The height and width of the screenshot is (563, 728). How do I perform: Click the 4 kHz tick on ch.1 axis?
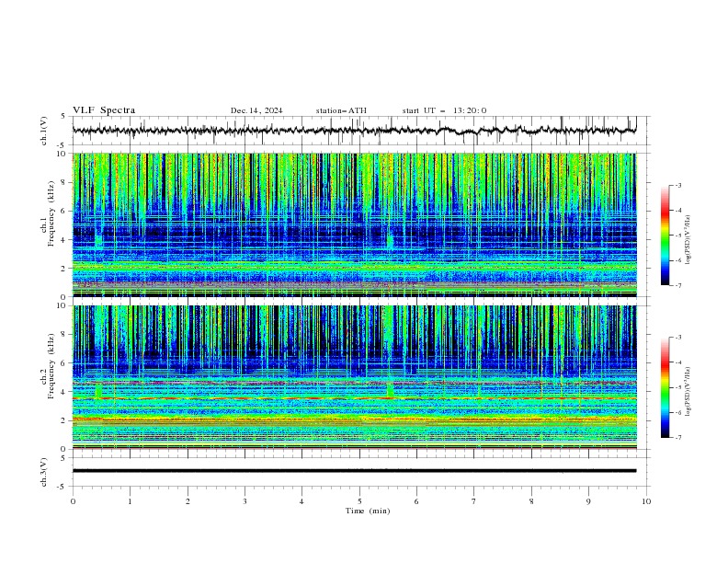coord(64,240)
